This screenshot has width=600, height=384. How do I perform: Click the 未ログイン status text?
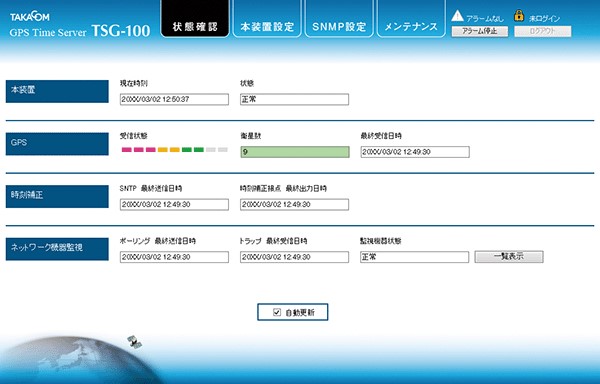(544, 19)
